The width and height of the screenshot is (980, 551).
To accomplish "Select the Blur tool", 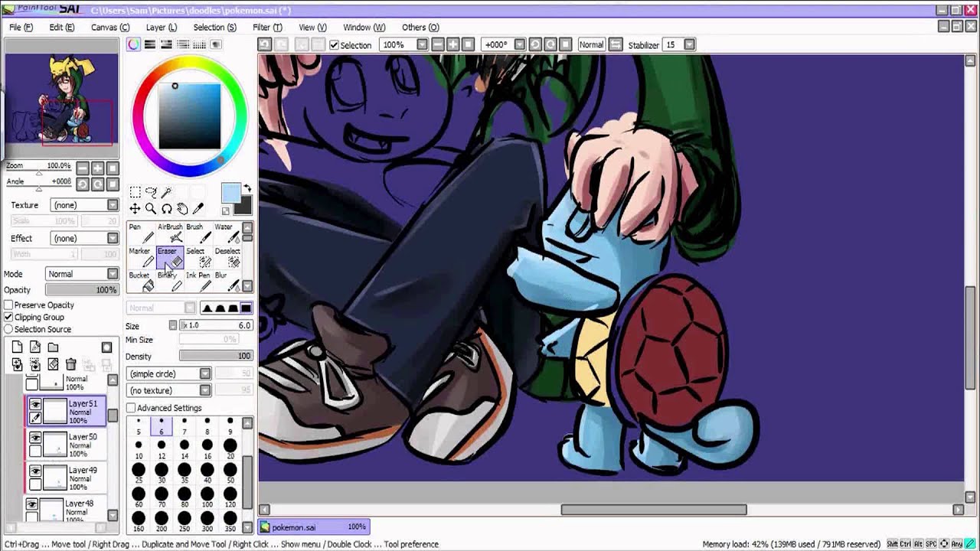I will 227,282.
